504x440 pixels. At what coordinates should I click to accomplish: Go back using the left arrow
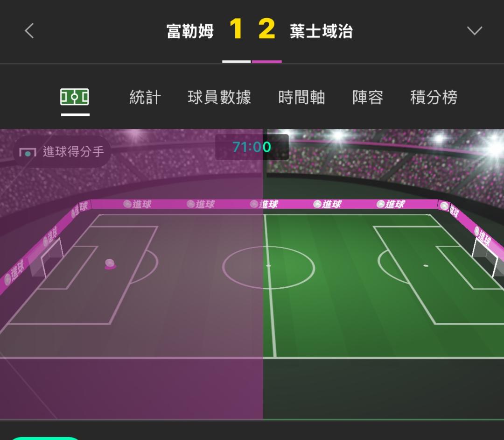(29, 31)
